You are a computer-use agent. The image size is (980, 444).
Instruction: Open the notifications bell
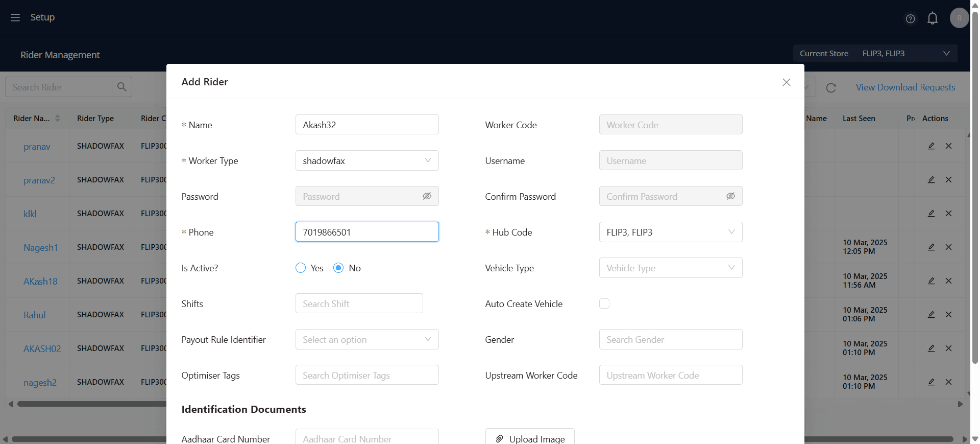pos(933,18)
